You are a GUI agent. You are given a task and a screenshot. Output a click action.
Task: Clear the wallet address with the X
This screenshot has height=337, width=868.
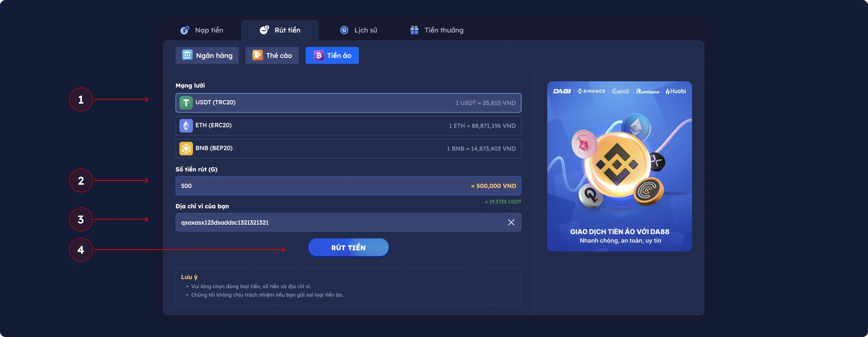(x=511, y=222)
